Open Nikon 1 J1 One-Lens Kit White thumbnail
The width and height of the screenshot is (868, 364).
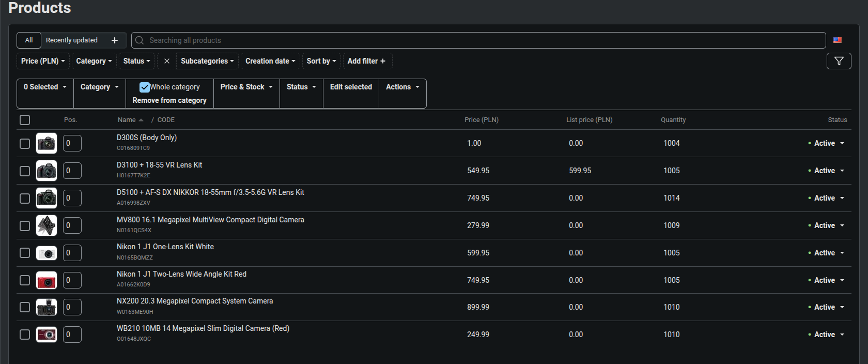47,253
